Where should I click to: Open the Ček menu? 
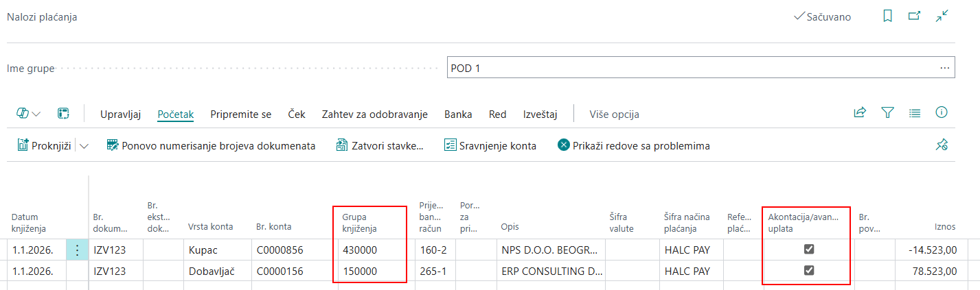[x=297, y=114]
